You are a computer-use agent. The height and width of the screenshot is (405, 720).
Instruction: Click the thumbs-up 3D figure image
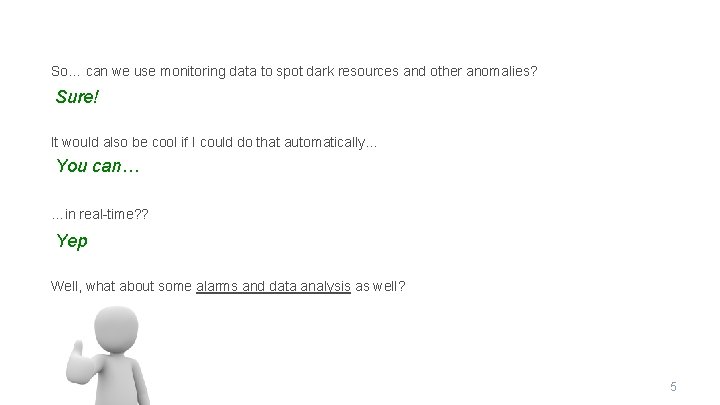pyautogui.click(x=113, y=357)
